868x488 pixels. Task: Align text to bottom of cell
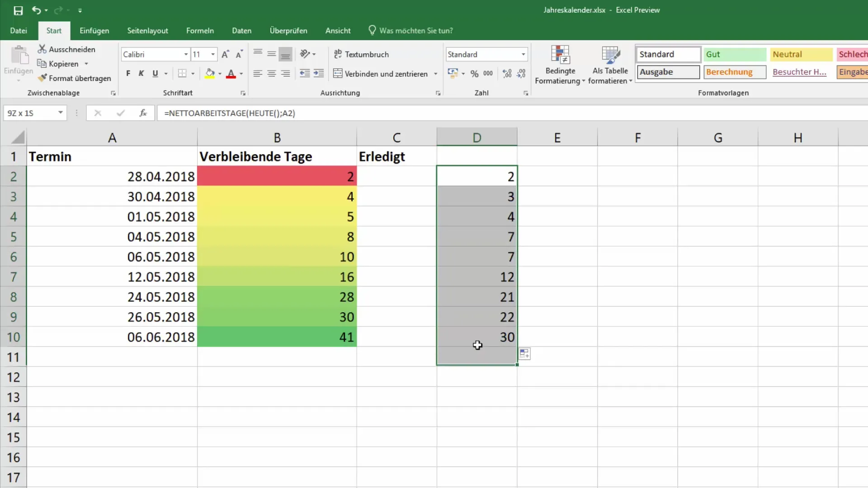285,54
